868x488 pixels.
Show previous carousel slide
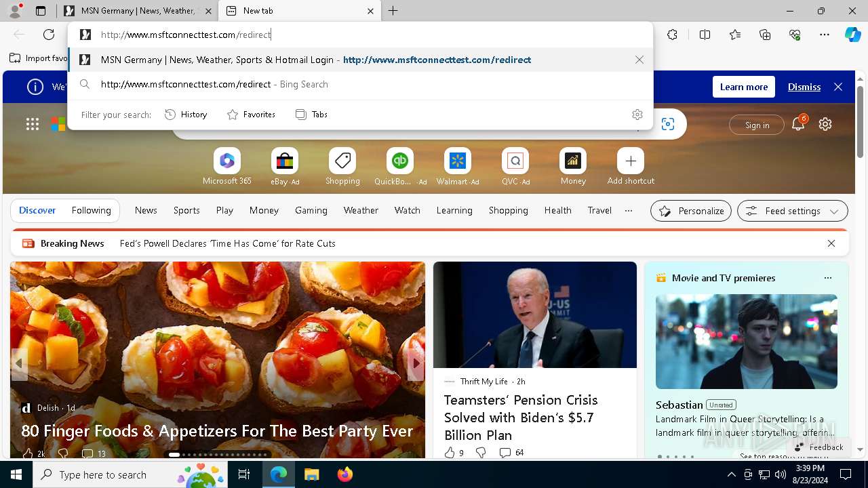click(19, 363)
